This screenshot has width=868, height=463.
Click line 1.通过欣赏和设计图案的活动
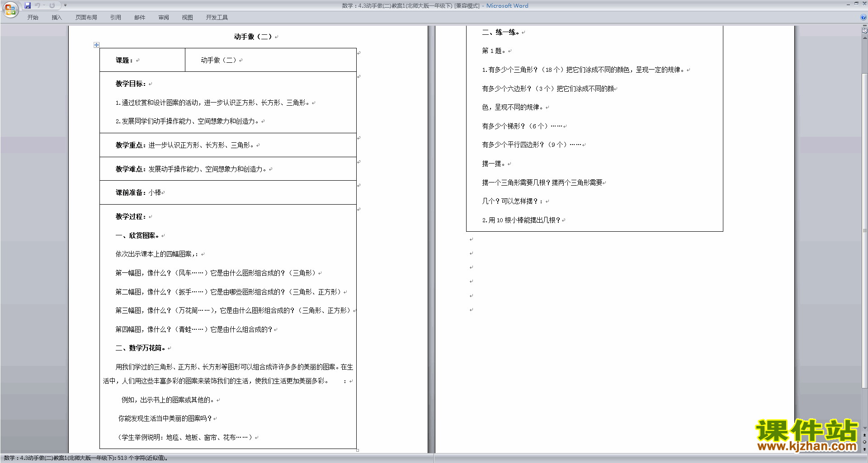(213, 103)
